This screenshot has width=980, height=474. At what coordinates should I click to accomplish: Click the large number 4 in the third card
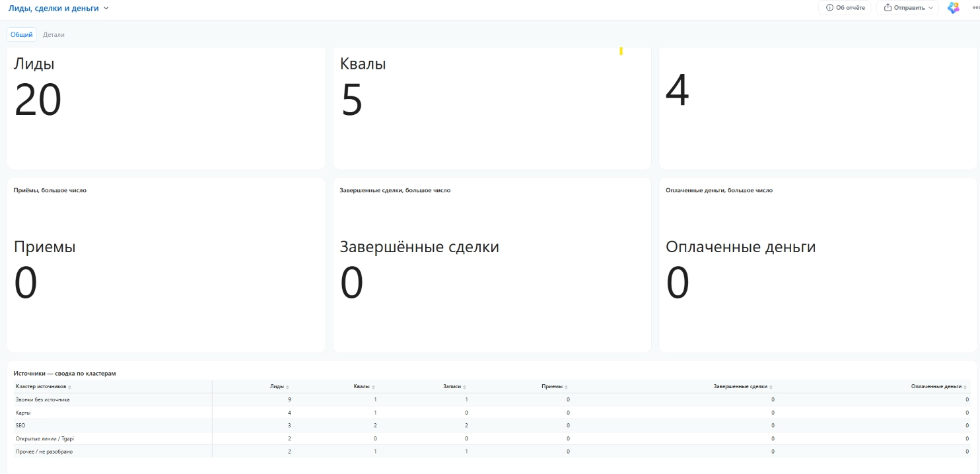(x=678, y=90)
